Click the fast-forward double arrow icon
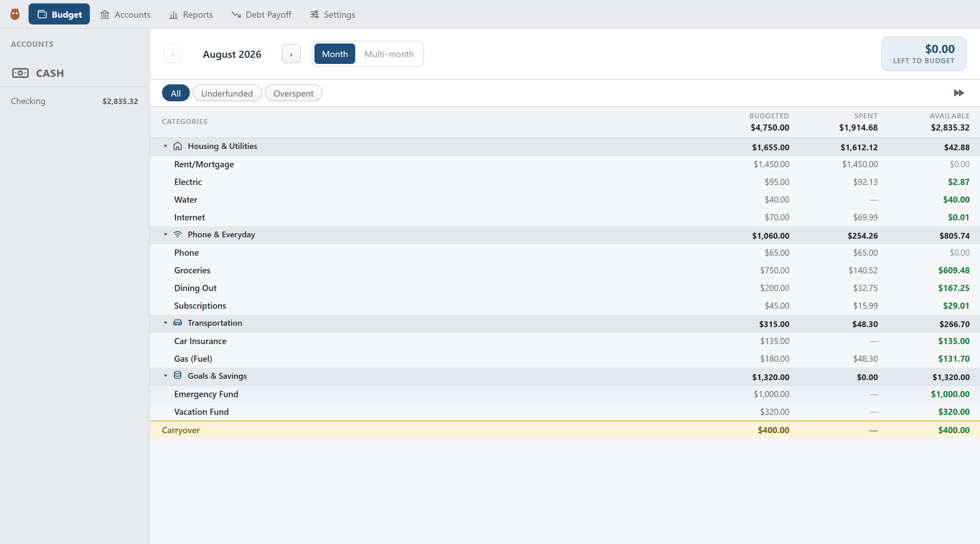Viewport: 980px width, 544px height. pyautogui.click(x=959, y=93)
